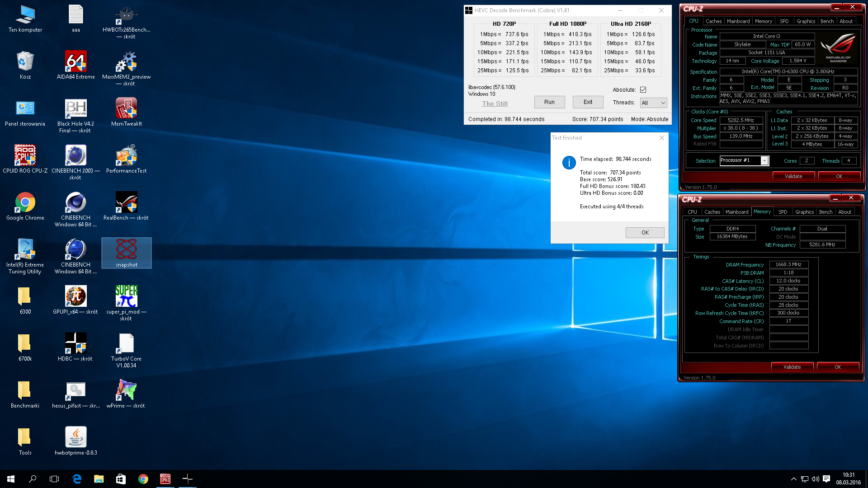The image size is (868, 488).
Task: Open the AIDA64 Extreme desktop icon
Action: [76, 65]
